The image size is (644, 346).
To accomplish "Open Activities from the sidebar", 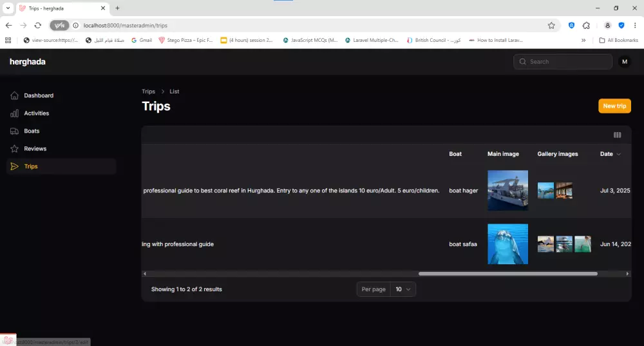I will click(36, 113).
